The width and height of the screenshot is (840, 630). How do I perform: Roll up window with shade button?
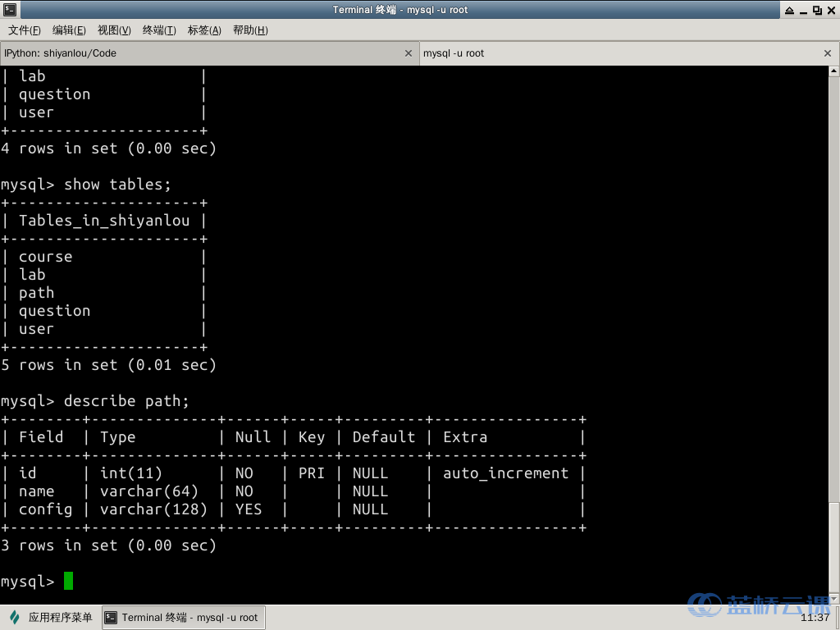789,10
